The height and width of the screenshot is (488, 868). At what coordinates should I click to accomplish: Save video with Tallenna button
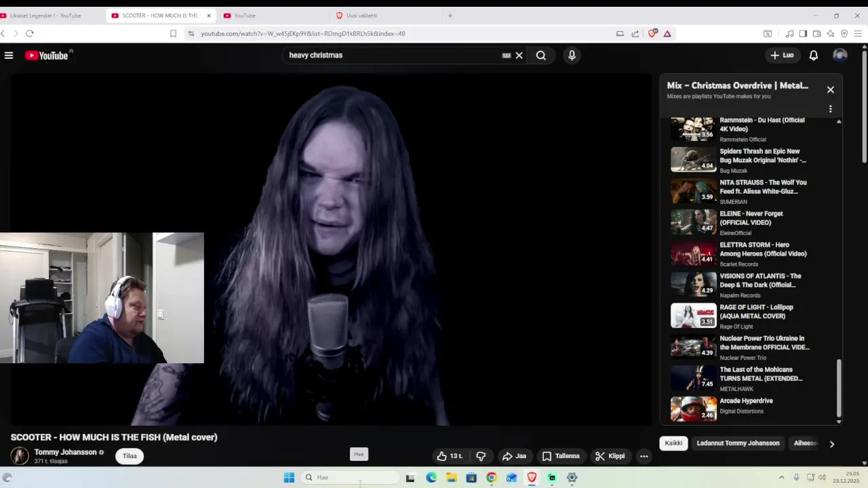(561, 456)
